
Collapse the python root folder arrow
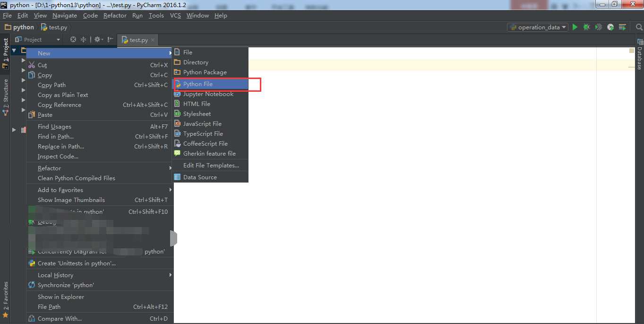14,50
